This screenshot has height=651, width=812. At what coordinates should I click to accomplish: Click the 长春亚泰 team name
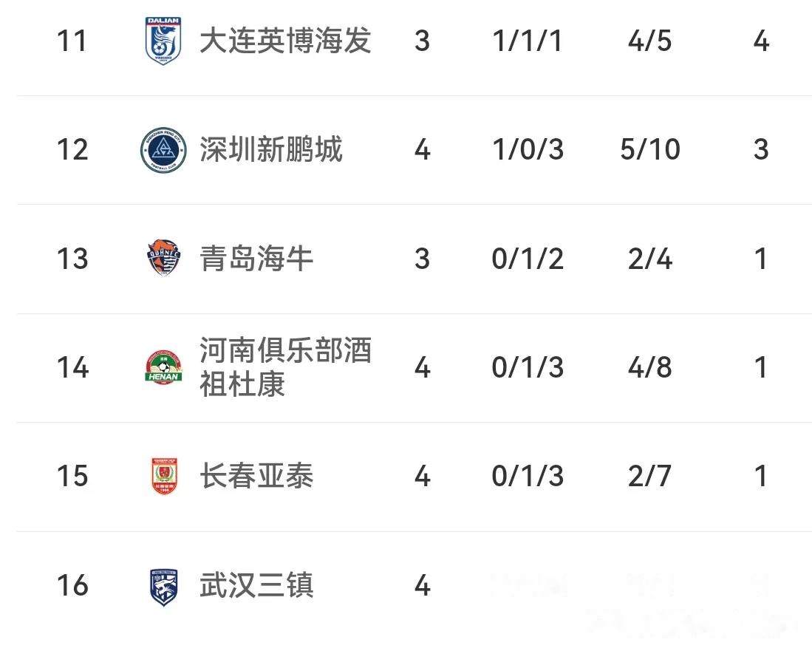[256, 477]
